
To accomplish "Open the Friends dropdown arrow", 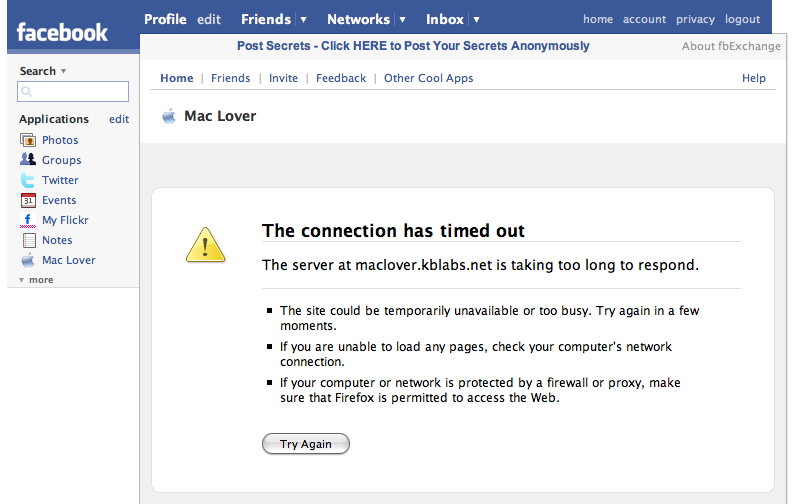I will (x=303, y=19).
